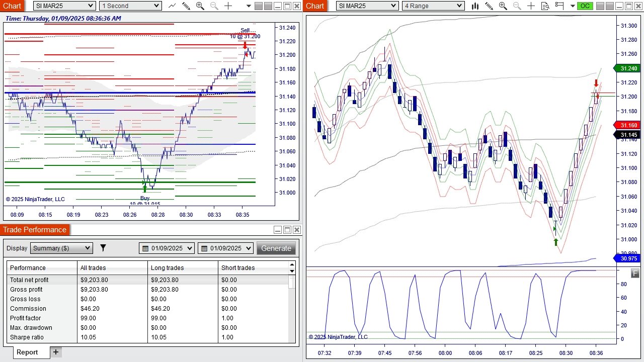Zoom out on the right chart
644x362 pixels.
pyautogui.click(x=517, y=6)
